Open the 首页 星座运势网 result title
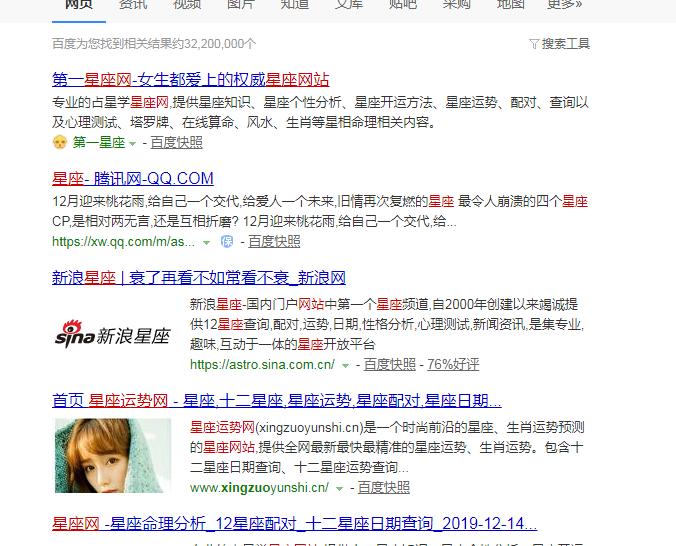This screenshot has height=546, width=676. point(277,401)
